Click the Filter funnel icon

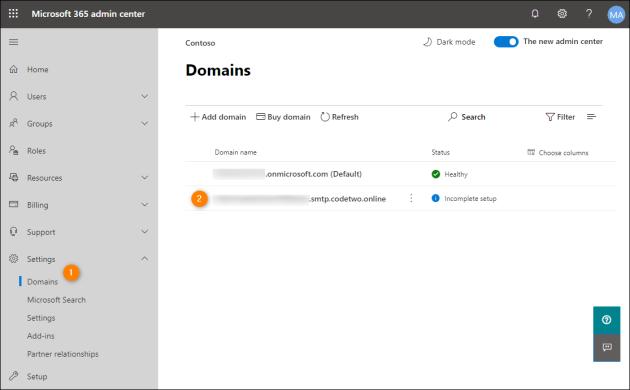(x=550, y=117)
